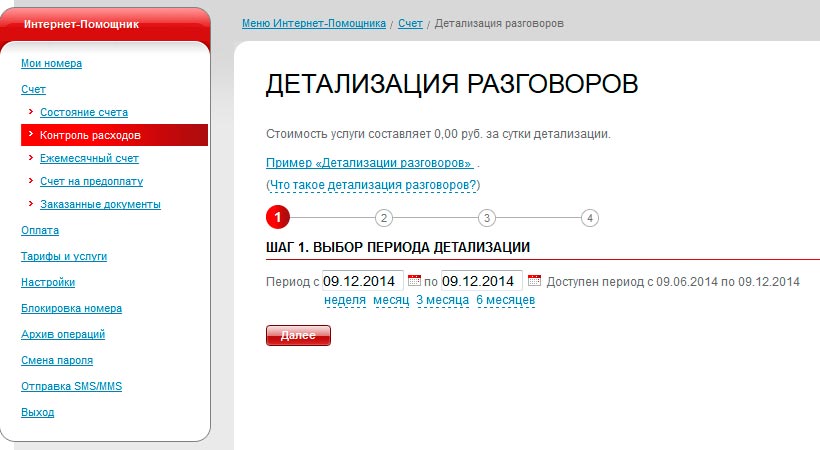Viewport: 820px width, 450px height.
Task: Click 'ШАГ 1. ВЫБОР ПЕРИОДА ДЕТАЛИЗАЦИИ' heading
Action: click(x=398, y=248)
